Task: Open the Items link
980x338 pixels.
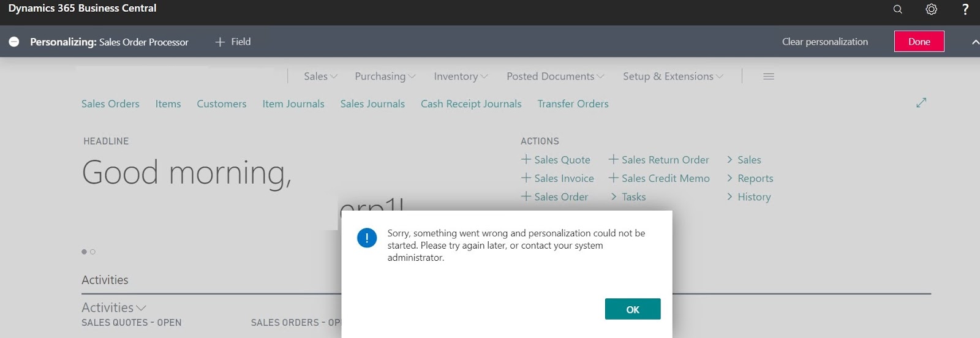Action: 168,104
